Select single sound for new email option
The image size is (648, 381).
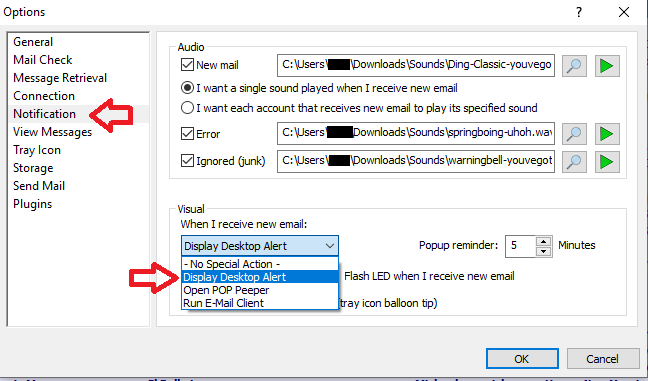[187, 88]
